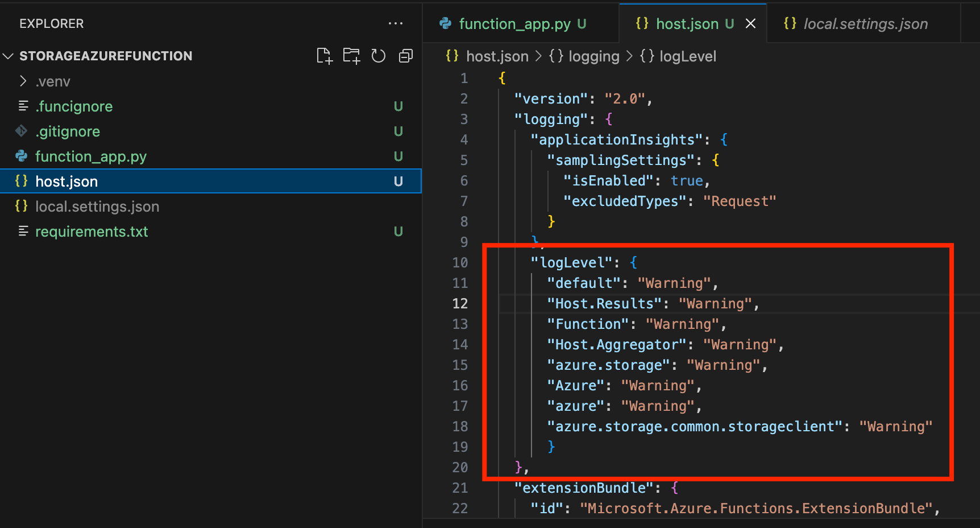Click the logLevel breadcrumb segment

pos(688,56)
